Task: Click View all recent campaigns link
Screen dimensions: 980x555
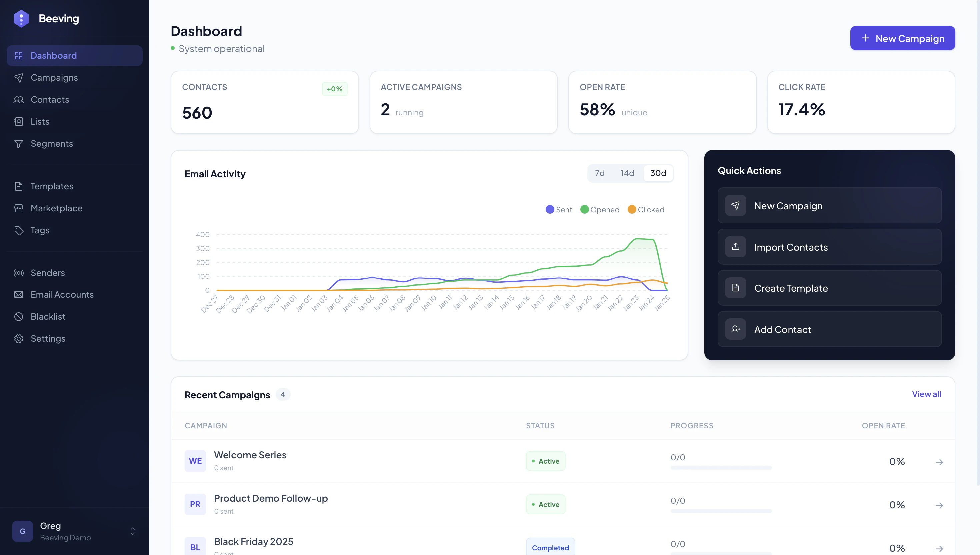Action: [926, 394]
